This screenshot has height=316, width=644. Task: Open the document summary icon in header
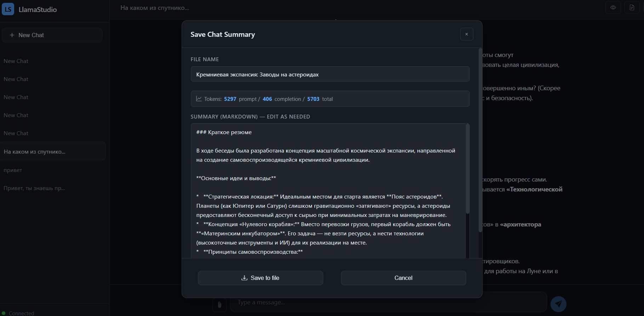coord(632,7)
